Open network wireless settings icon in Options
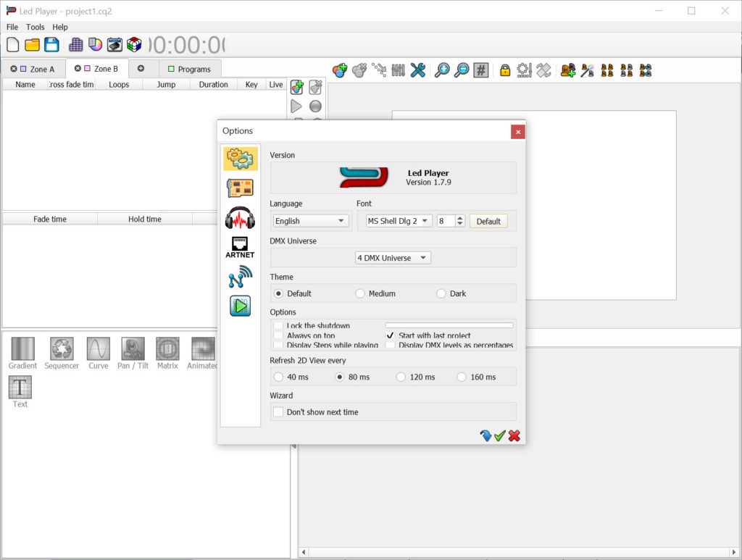The width and height of the screenshot is (742, 560). click(241, 277)
